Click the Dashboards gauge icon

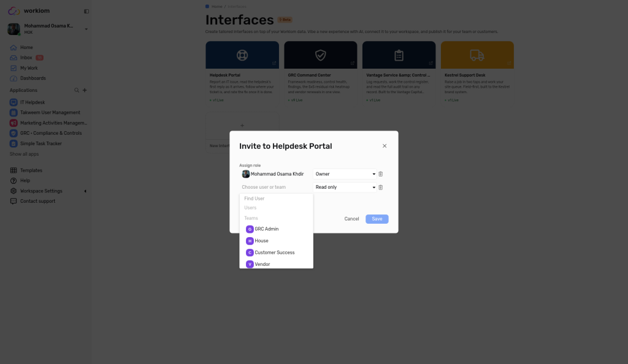click(x=13, y=78)
